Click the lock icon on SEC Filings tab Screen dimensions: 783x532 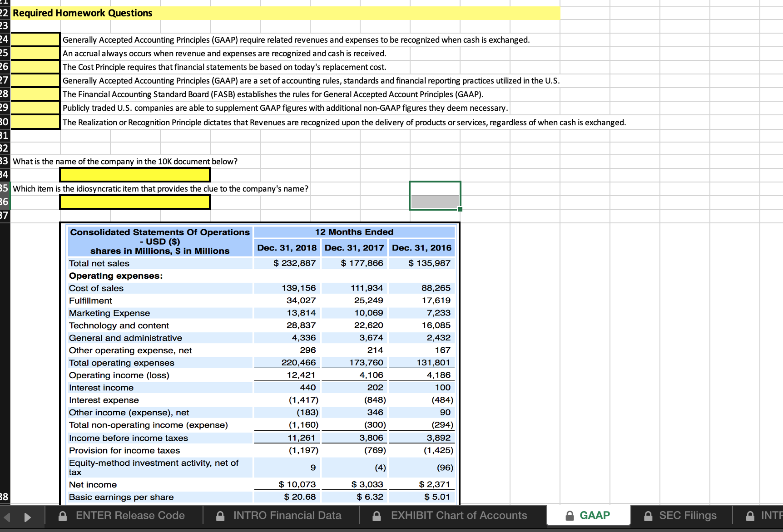pyautogui.click(x=649, y=516)
